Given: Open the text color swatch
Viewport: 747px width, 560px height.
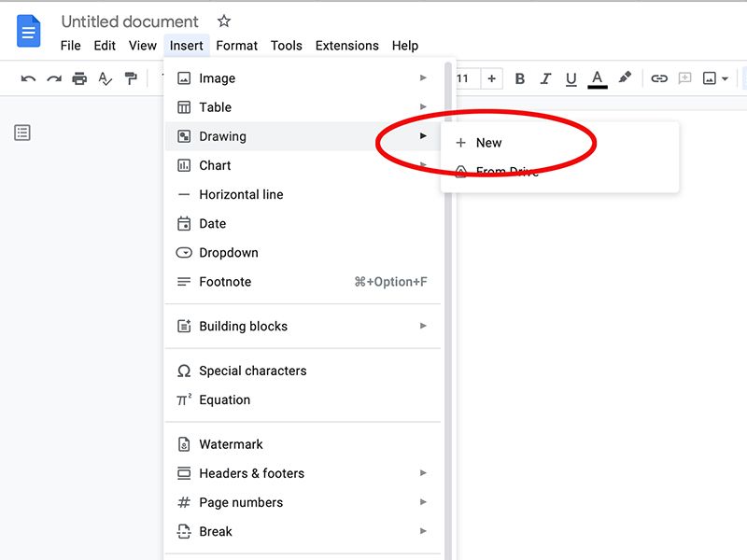Looking at the screenshot, I should click(598, 78).
